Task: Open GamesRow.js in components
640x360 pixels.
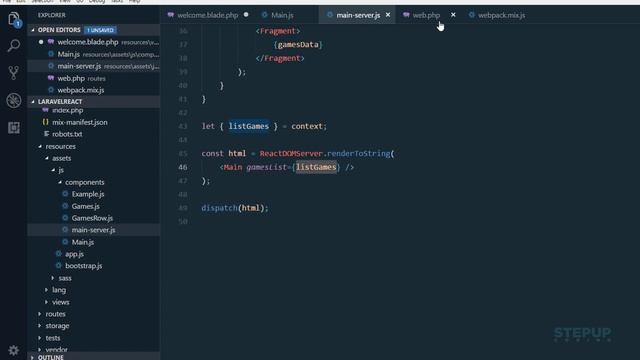Action: [x=92, y=218]
